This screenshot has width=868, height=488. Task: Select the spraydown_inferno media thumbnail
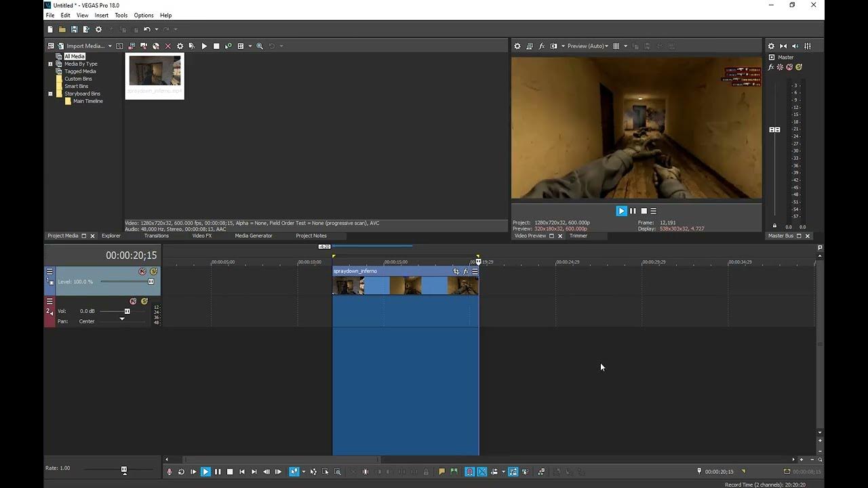pyautogui.click(x=155, y=76)
